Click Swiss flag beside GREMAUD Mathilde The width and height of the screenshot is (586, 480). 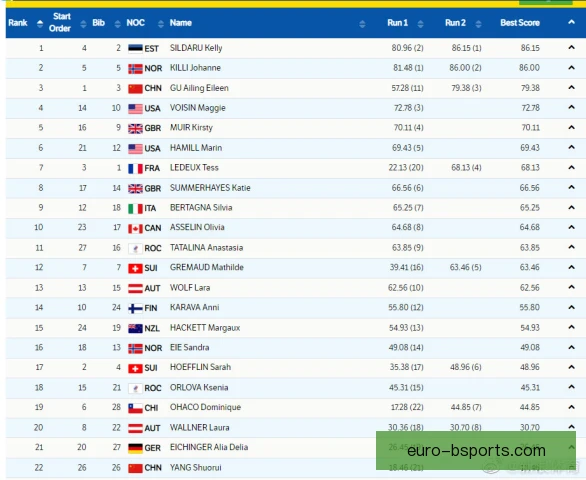tap(135, 268)
